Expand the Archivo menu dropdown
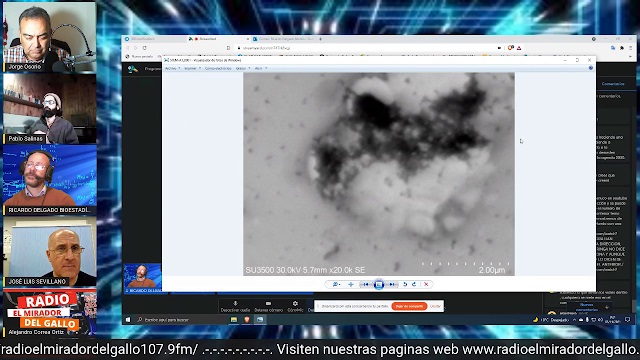The height and width of the screenshot is (360, 640). click(x=172, y=69)
